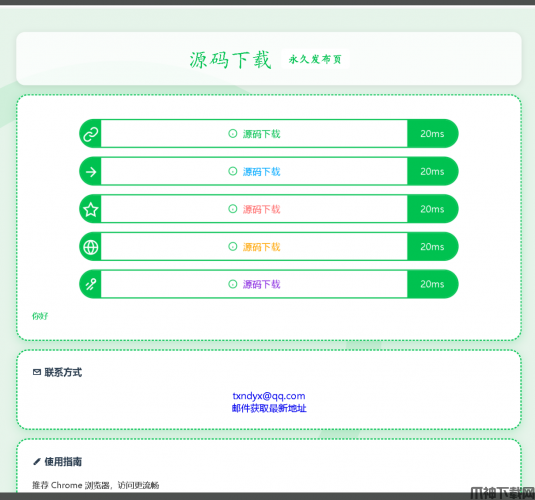Click the star icon on third row
This screenshot has height=500, width=535.
(91, 209)
